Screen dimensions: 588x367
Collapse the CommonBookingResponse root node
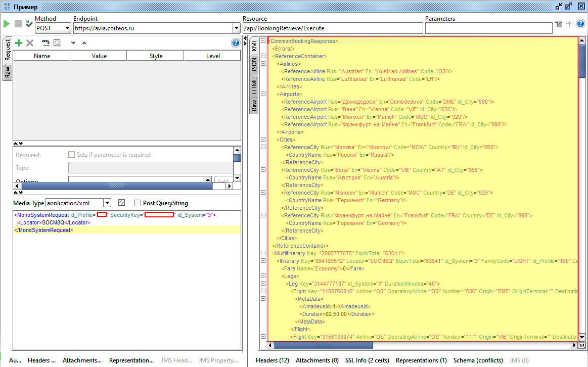[x=263, y=41]
